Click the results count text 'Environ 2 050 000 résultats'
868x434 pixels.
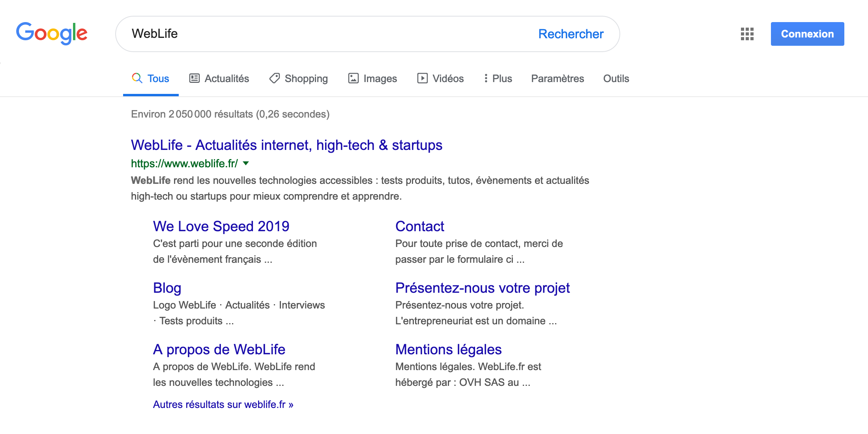click(192, 114)
